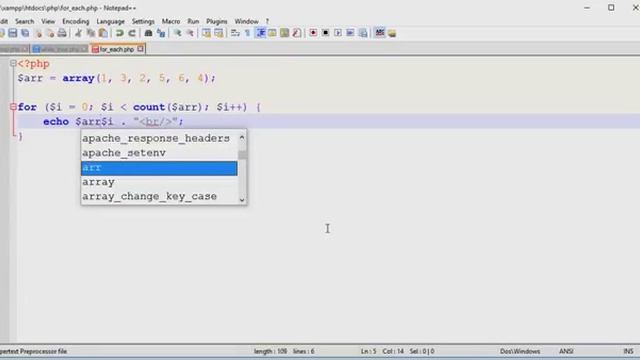Toggle the highlighted Indent Guide icon

click(x=260, y=33)
